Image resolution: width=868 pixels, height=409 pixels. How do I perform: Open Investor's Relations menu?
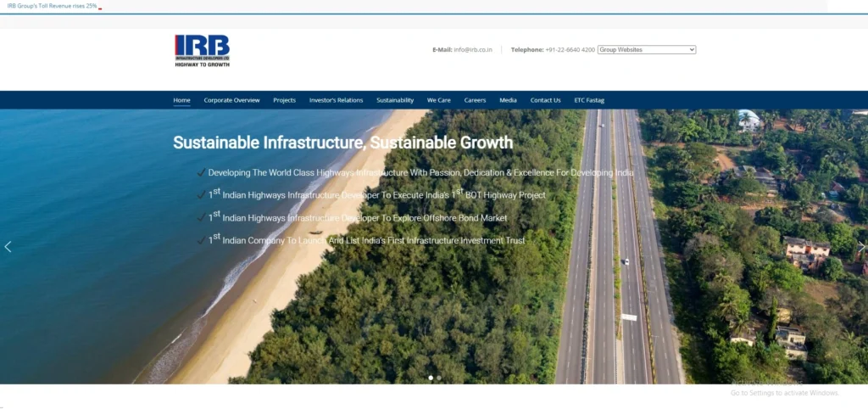tap(336, 100)
